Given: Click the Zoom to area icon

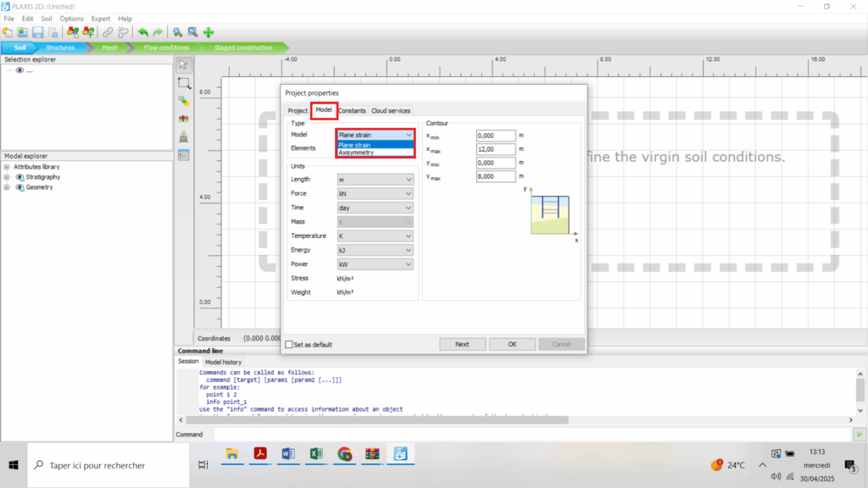Looking at the screenshot, I should point(192,33).
